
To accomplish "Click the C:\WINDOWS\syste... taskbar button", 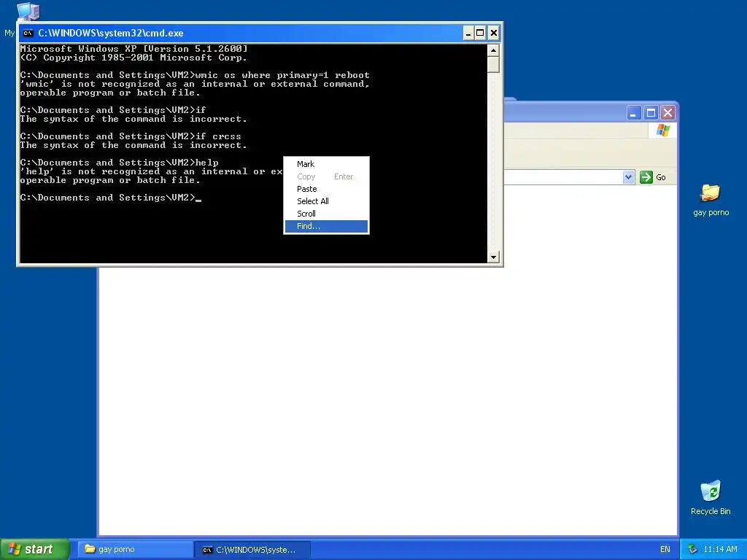I will point(252,550).
